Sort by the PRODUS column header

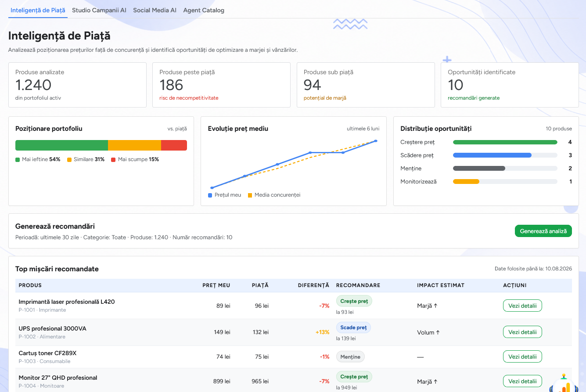(x=30, y=285)
